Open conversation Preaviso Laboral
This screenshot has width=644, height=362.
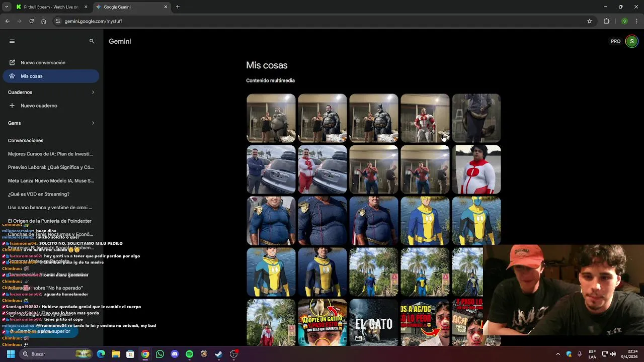[50, 167]
